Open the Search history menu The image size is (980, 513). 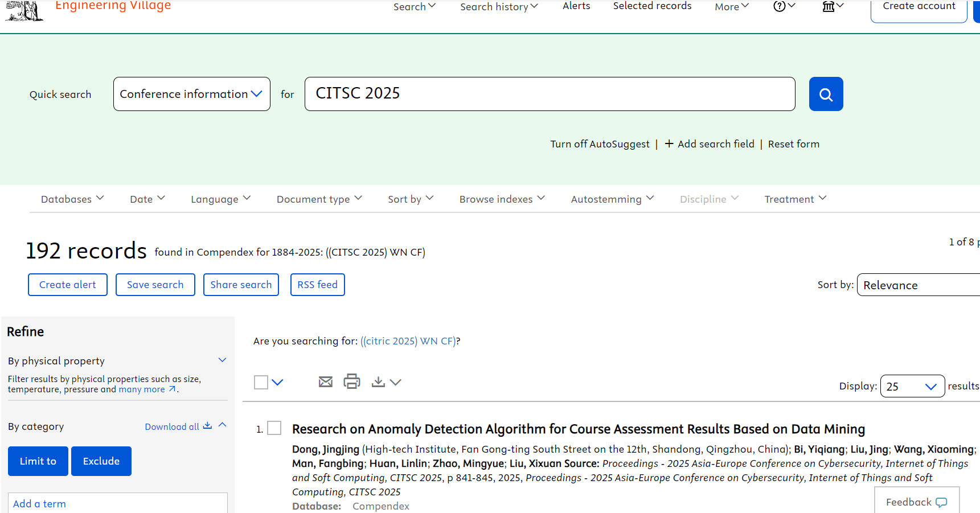pos(499,6)
